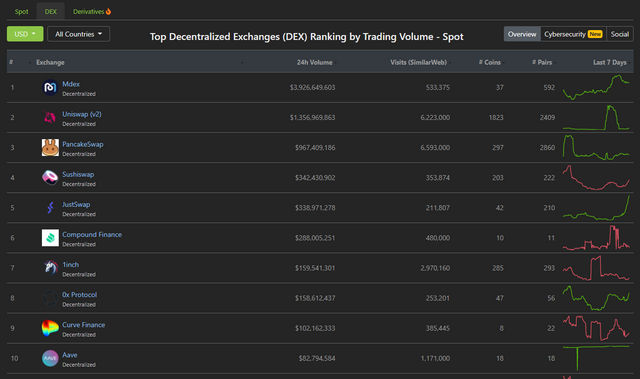Click the Uniswap 7-day sparkline chart
The height and width of the screenshot is (379, 640).
tap(596, 117)
